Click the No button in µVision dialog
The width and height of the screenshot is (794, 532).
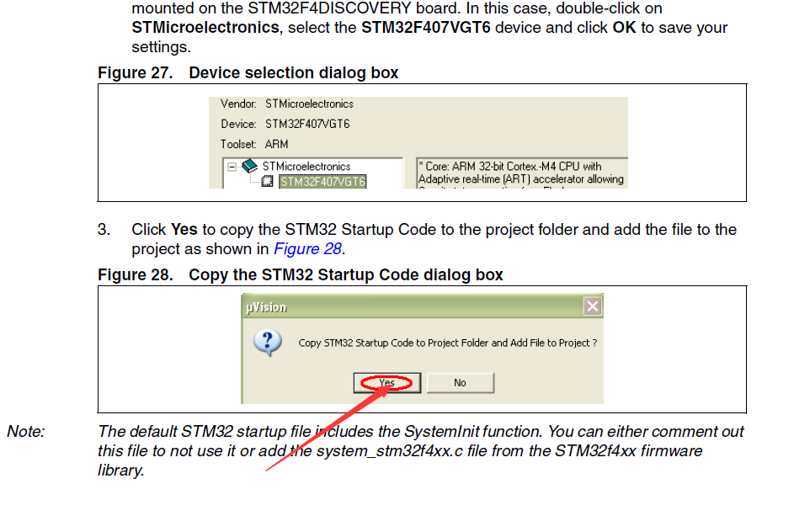click(460, 383)
